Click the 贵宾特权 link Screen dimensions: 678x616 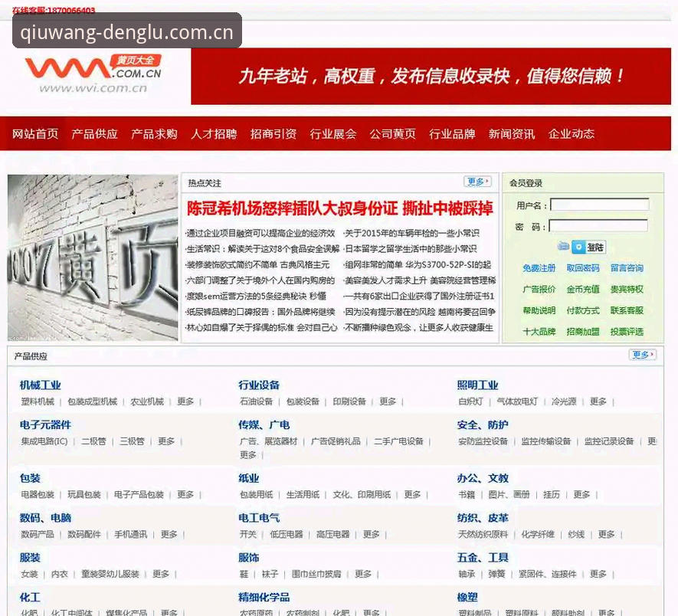tap(627, 290)
